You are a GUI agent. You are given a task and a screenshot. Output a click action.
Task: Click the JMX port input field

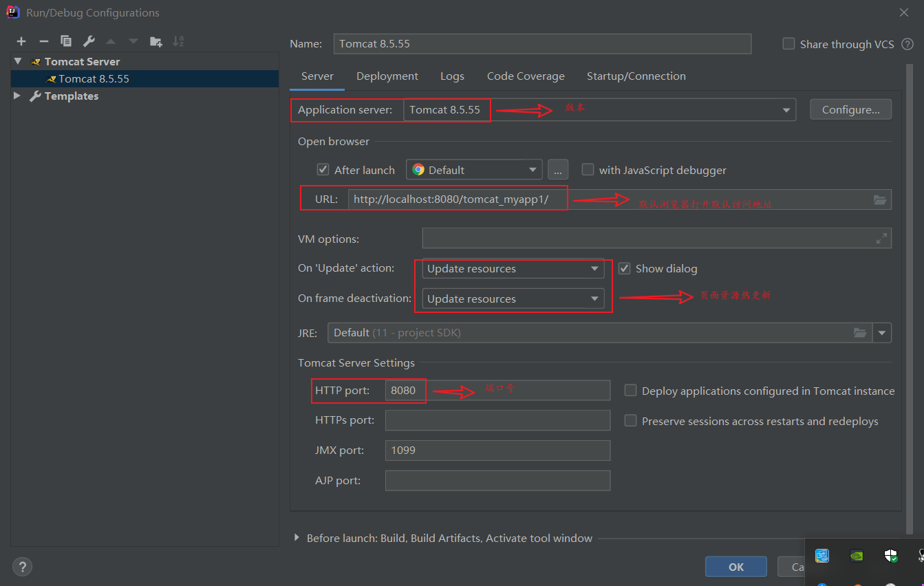[497, 451]
